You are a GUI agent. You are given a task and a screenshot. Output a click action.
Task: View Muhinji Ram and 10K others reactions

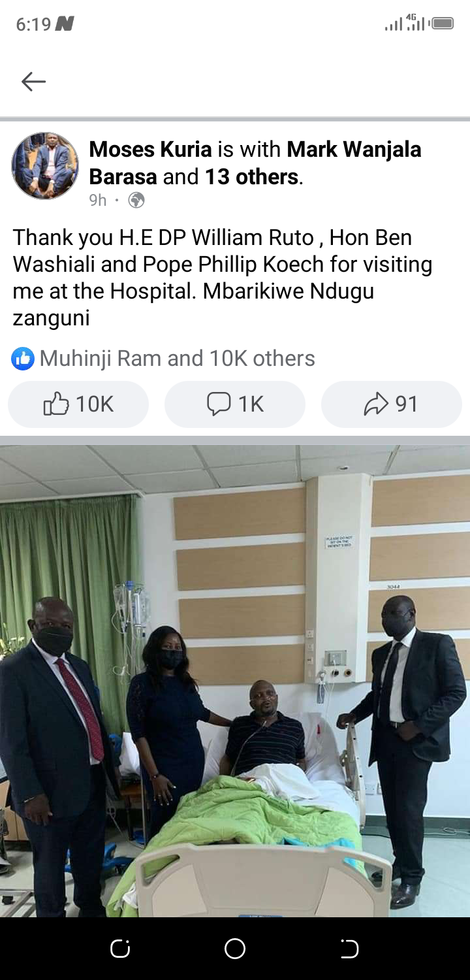pos(177,358)
